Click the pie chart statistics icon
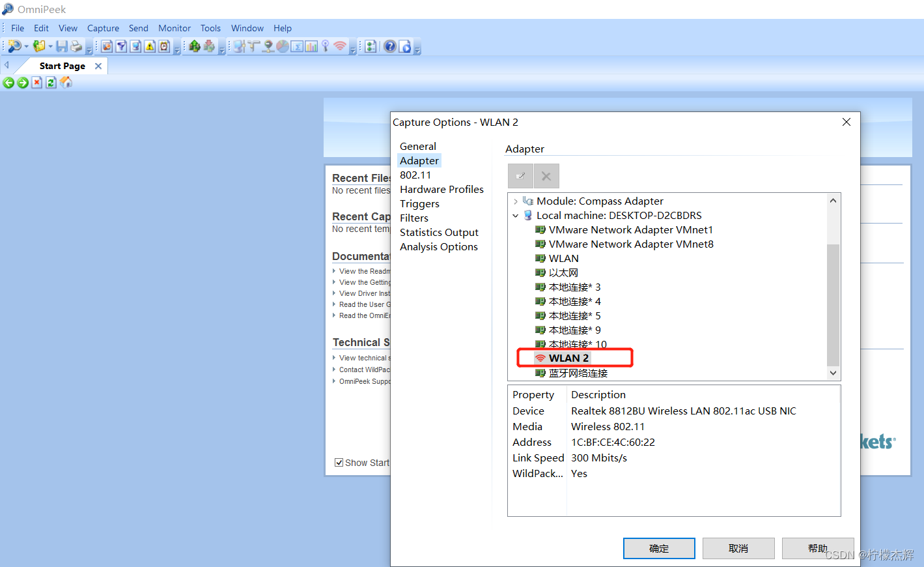The image size is (924, 567). (283, 46)
